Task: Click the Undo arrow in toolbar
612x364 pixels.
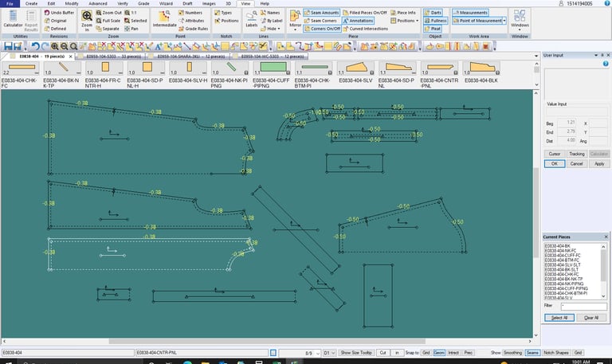Action: tap(36, 46)
